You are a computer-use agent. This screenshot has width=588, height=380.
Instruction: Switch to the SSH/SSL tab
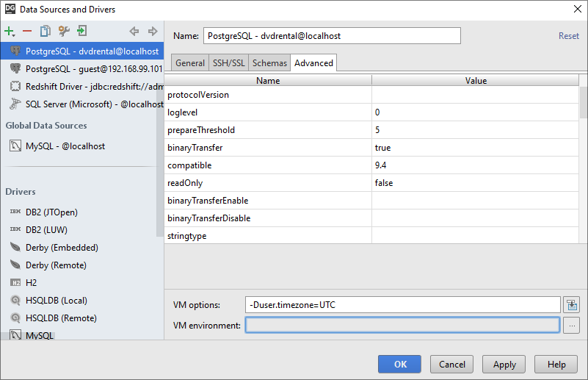pos(229,63)
